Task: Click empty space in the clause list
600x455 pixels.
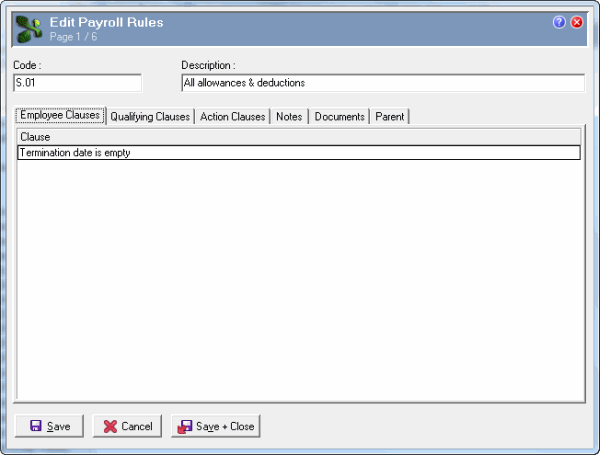Action: click(x=298, y=280)
